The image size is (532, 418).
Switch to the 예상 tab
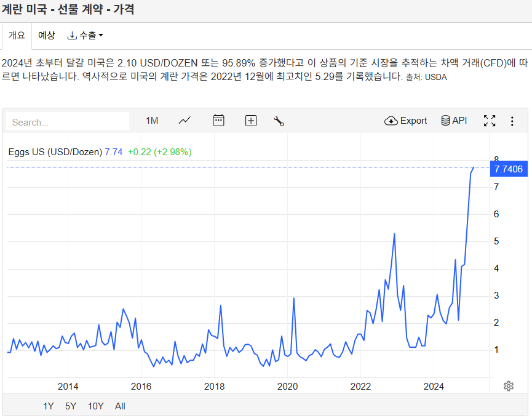click(x=47, y=36)
